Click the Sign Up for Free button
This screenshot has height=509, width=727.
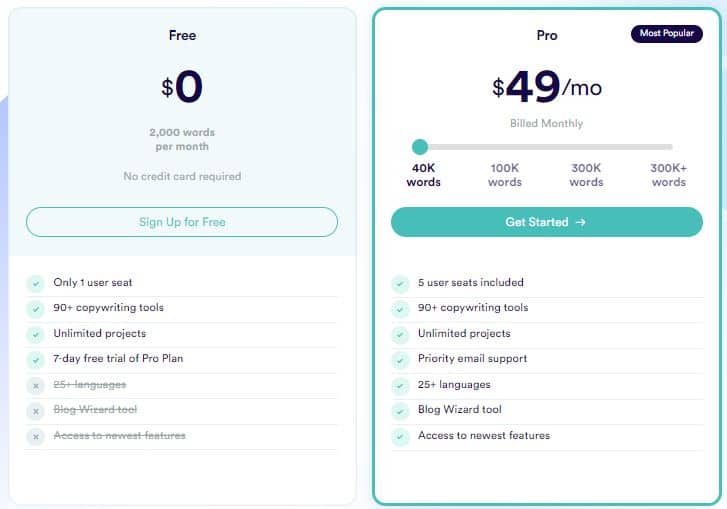tap(182, 222)
